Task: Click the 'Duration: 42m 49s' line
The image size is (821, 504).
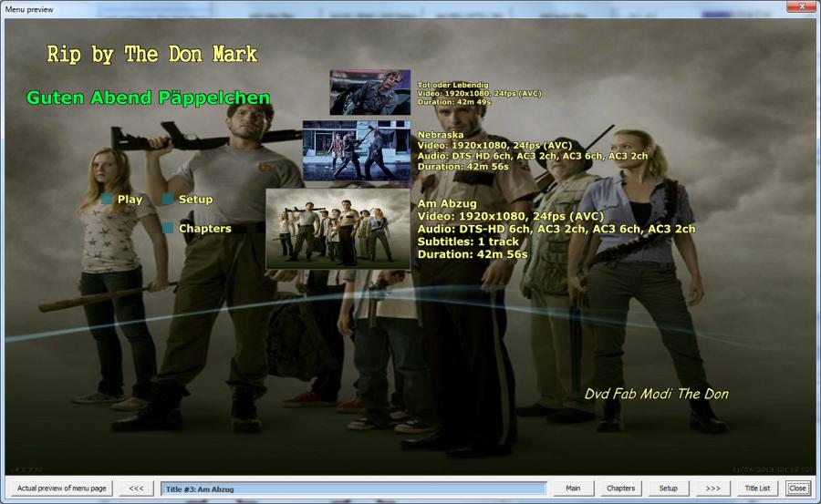Action: tap(454, 102)
